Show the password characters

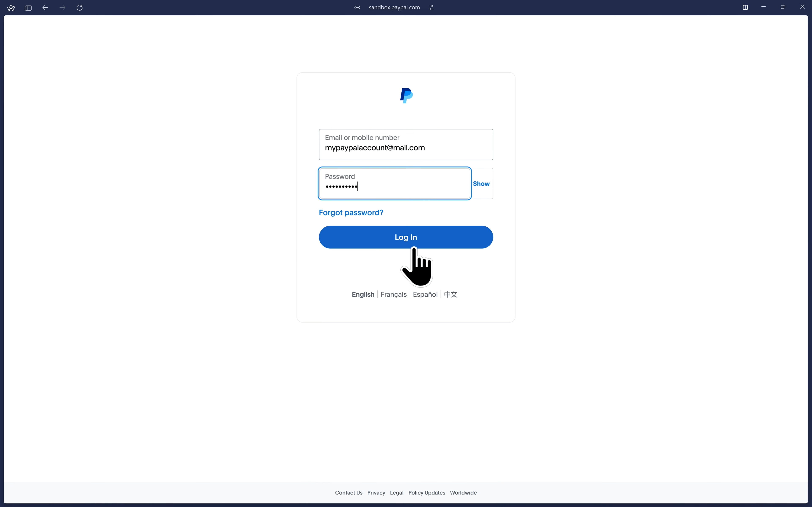481,184
